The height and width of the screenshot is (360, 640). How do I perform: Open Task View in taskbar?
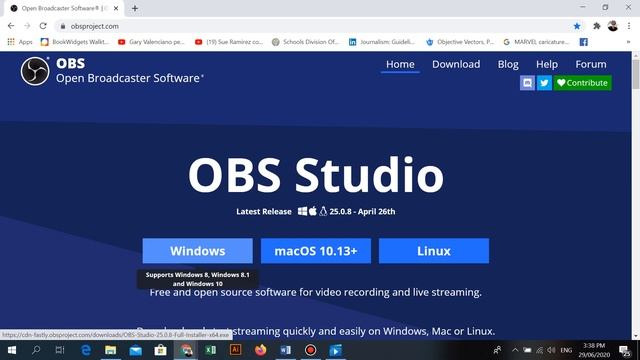(60, 350)
